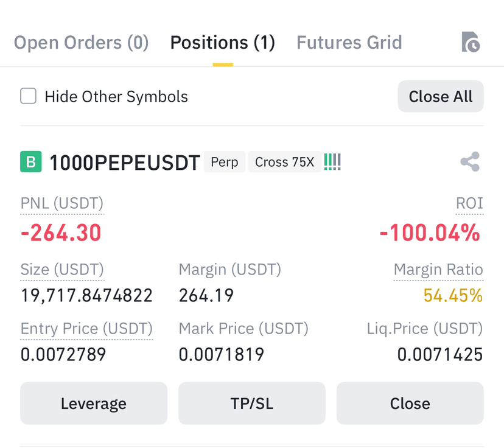Open the Futures Grid tab

coord(349,43)
